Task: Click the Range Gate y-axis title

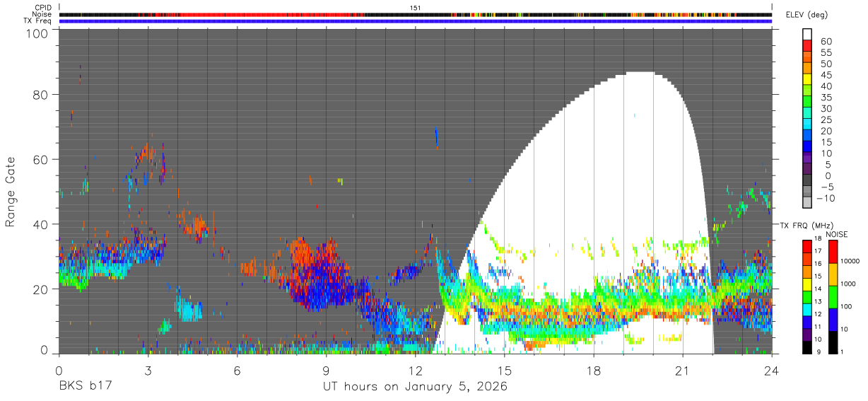Action: pyautogui.click(x=11, y=192)
